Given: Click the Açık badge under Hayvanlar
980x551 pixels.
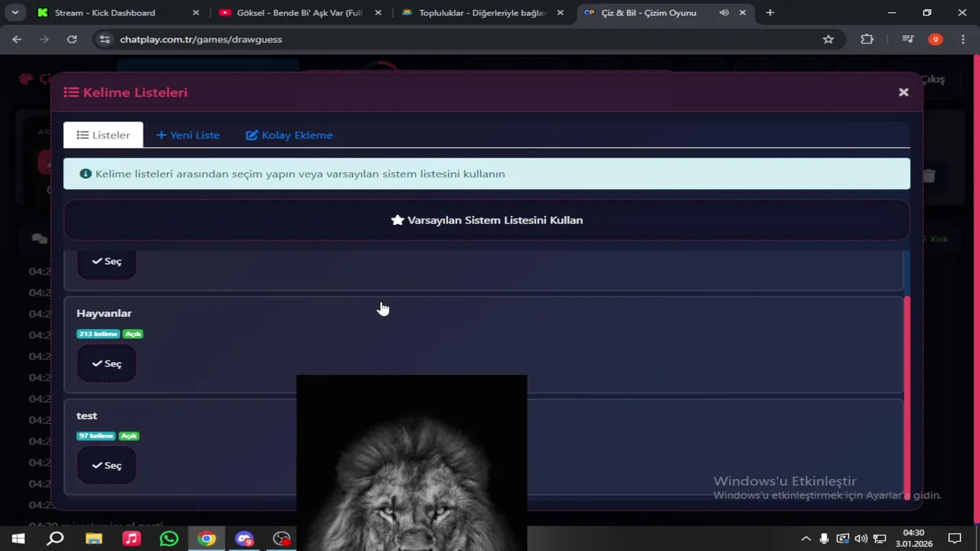Looking at the screenshot, I should 133,334.
